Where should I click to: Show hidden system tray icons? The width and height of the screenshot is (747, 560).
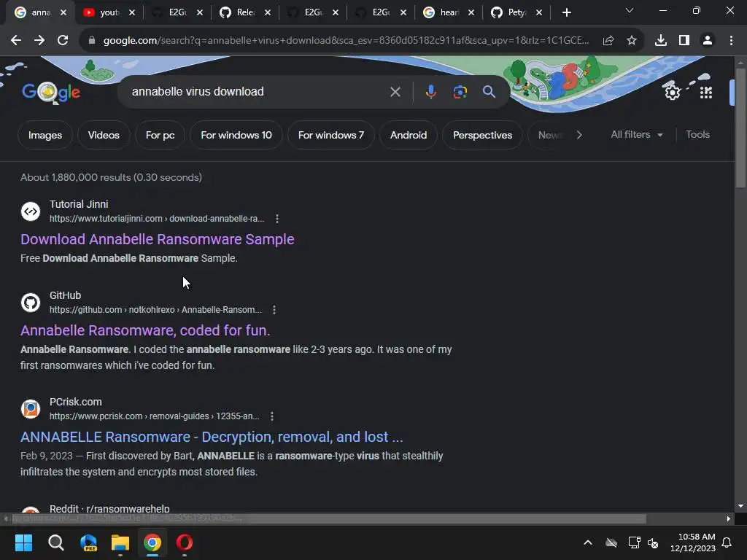click(588, 542)
